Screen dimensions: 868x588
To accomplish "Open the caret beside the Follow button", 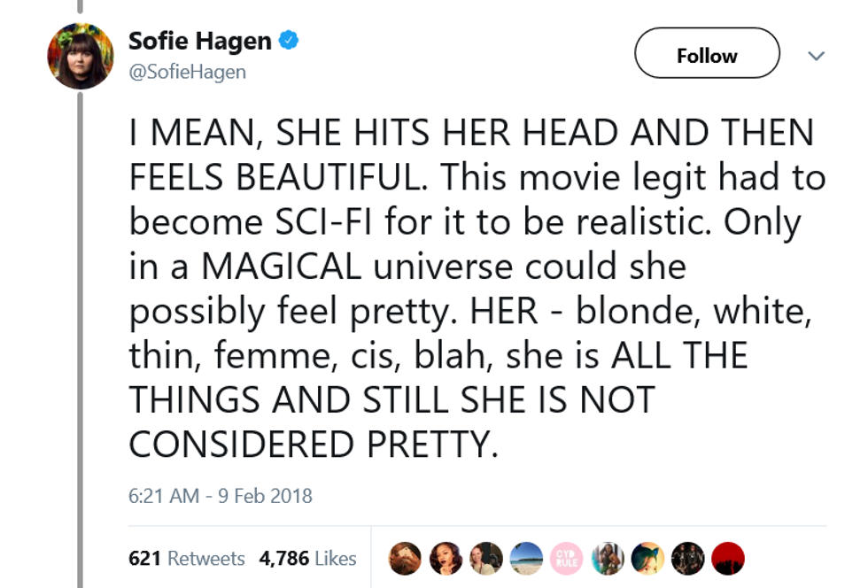I will click(x=816, y=55).
